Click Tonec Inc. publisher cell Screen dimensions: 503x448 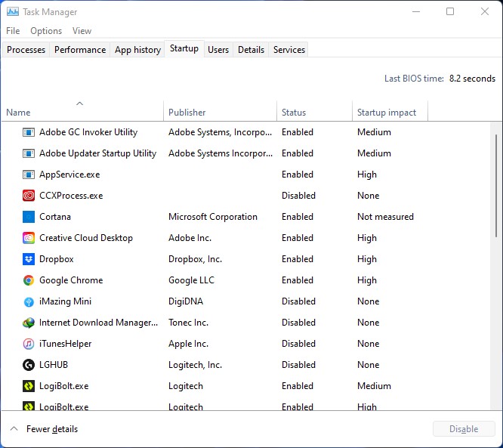point(188,323)
